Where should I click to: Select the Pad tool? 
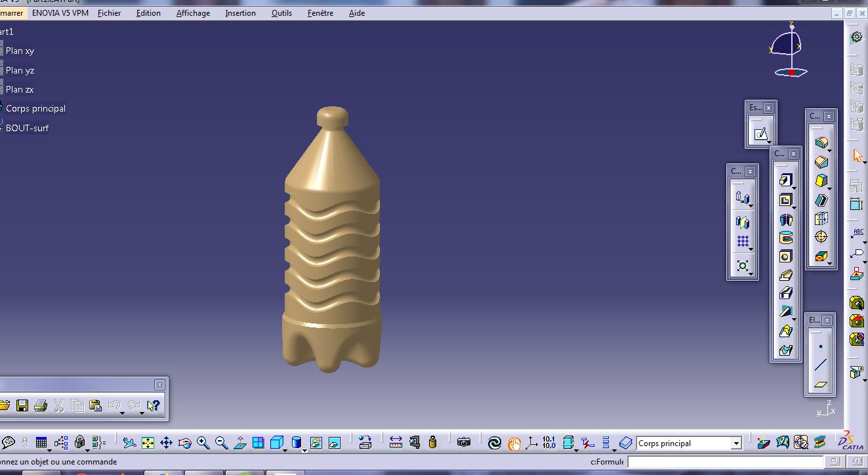pos(786,180)
